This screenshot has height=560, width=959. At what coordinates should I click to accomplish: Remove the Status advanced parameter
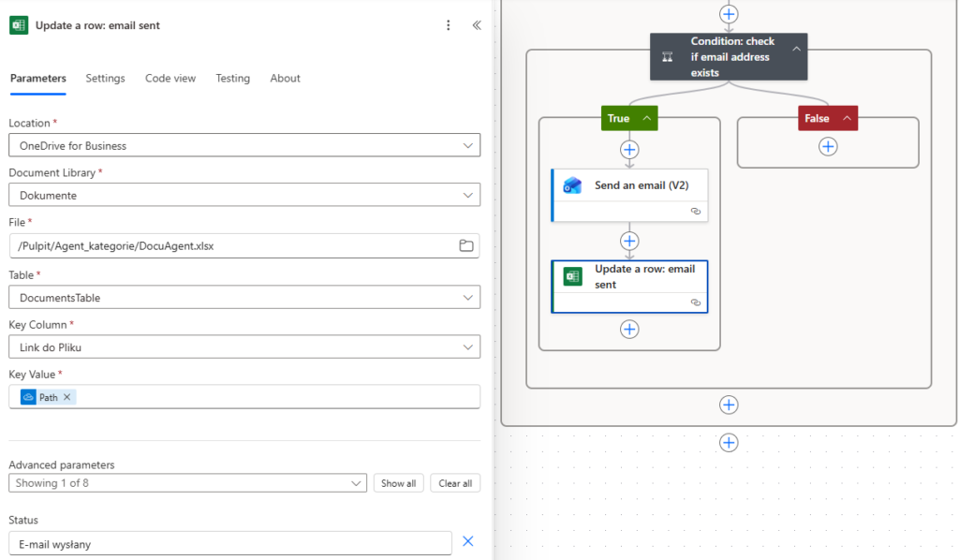pos(468,541)
